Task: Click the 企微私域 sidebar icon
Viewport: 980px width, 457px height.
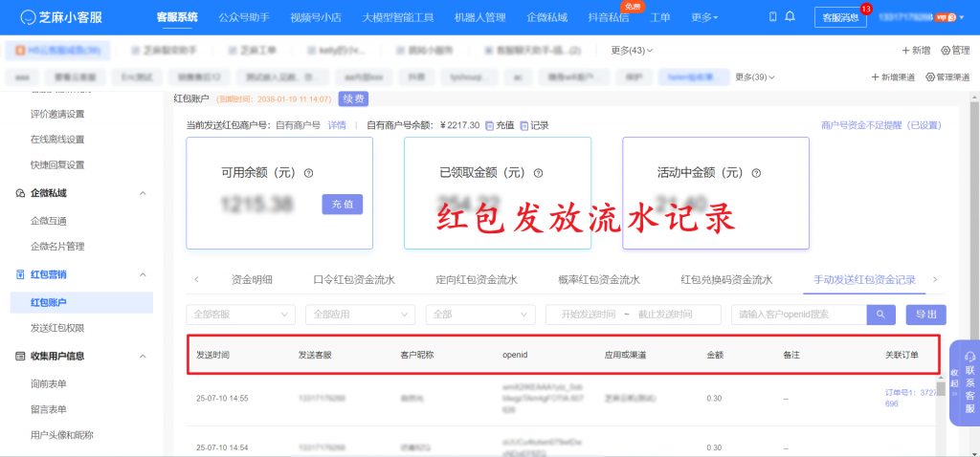Action: pos(20,193)
